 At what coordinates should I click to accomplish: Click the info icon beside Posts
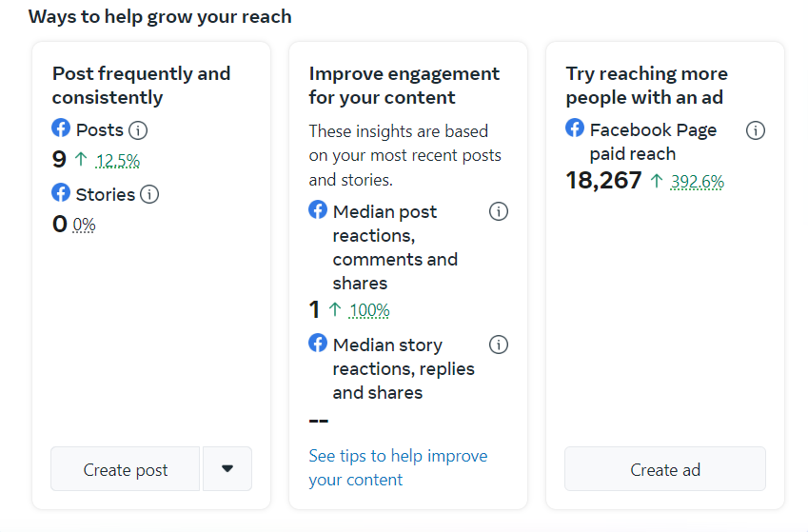(x=138, y=130)
